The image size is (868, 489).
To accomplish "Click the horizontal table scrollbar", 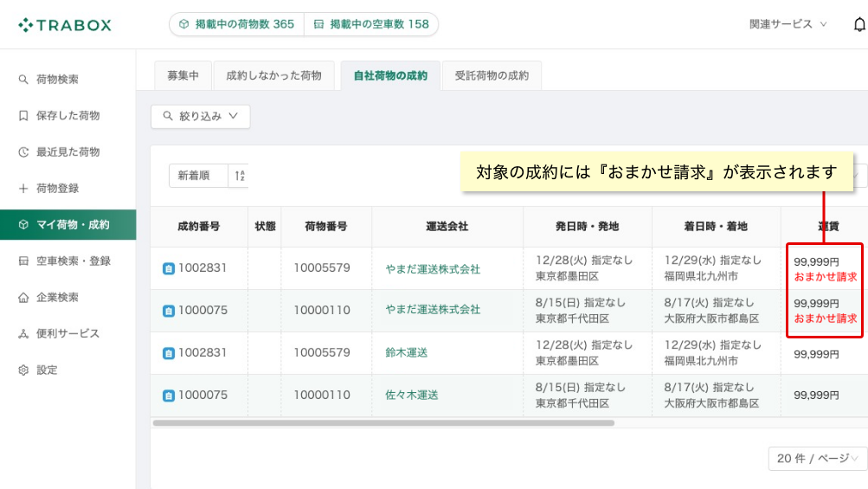I will [383, 423].
